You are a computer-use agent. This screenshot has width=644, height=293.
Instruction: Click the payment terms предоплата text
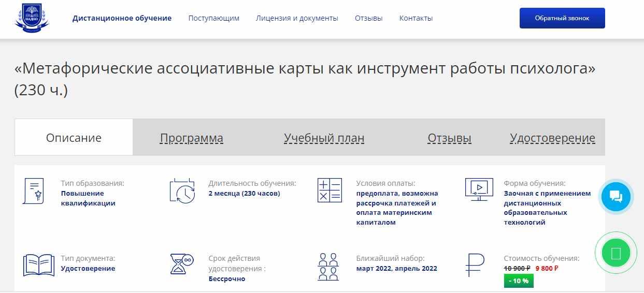point(397,208)
